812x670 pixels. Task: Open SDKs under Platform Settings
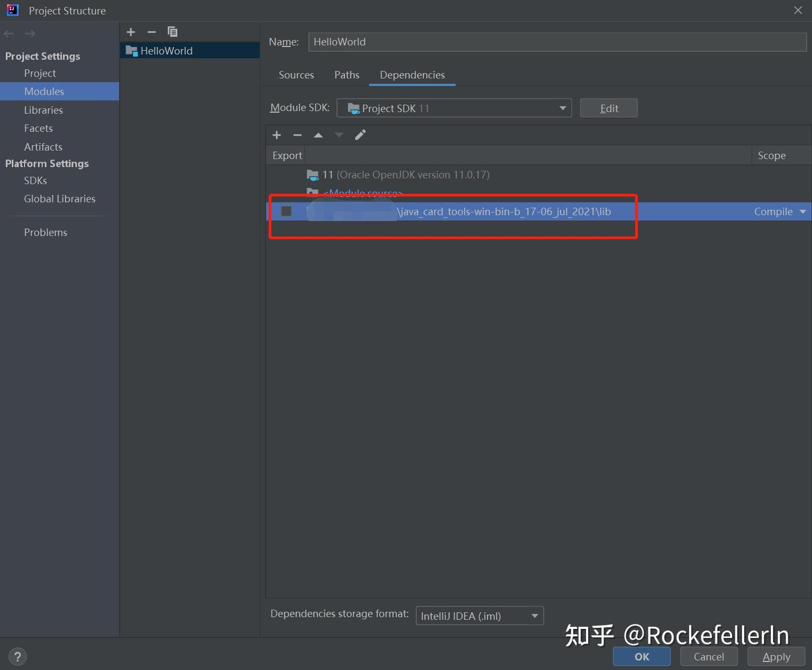click(x=36, y=180)
